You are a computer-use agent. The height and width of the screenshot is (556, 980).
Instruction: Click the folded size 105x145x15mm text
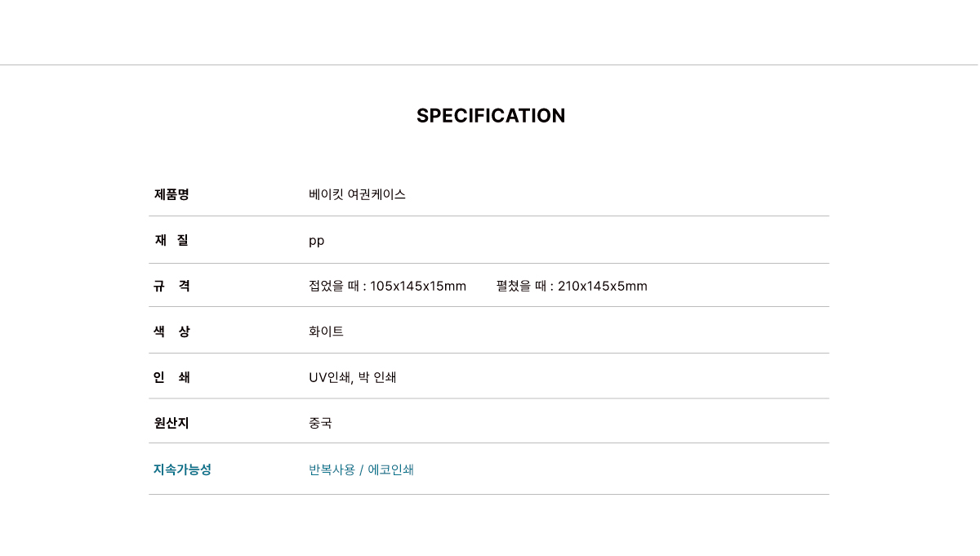(418, 286)
